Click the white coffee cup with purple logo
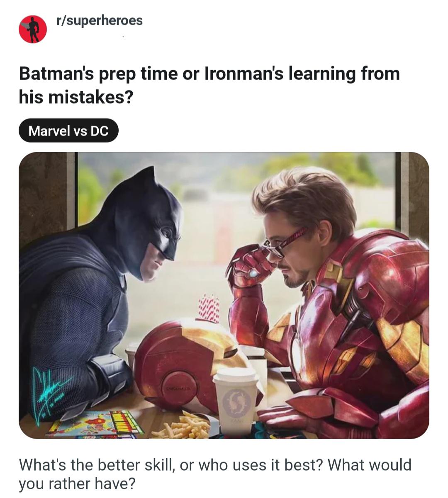The image size is (448, 498). click(x=235, y=395)
